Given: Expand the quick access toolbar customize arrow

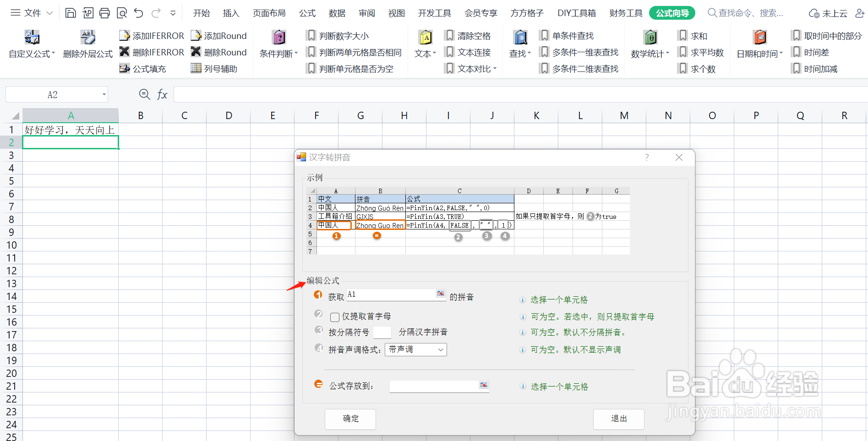Looking at the screenshot, I should (173, 13).
